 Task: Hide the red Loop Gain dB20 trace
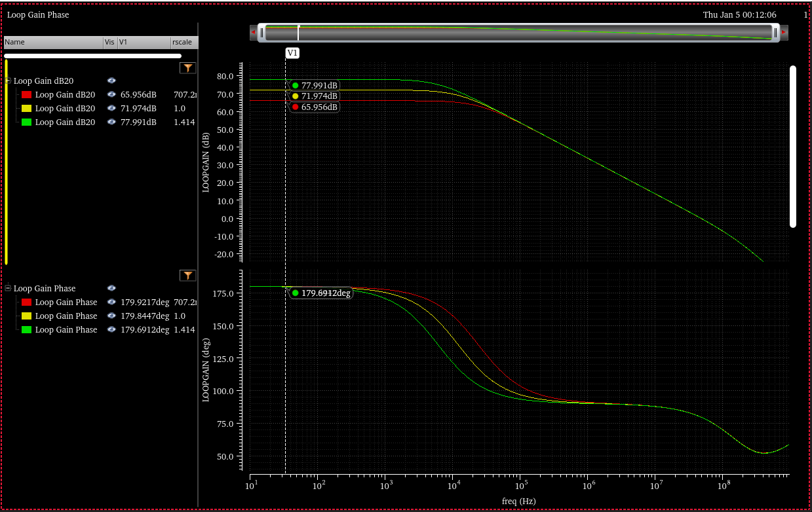click(111, 94)
